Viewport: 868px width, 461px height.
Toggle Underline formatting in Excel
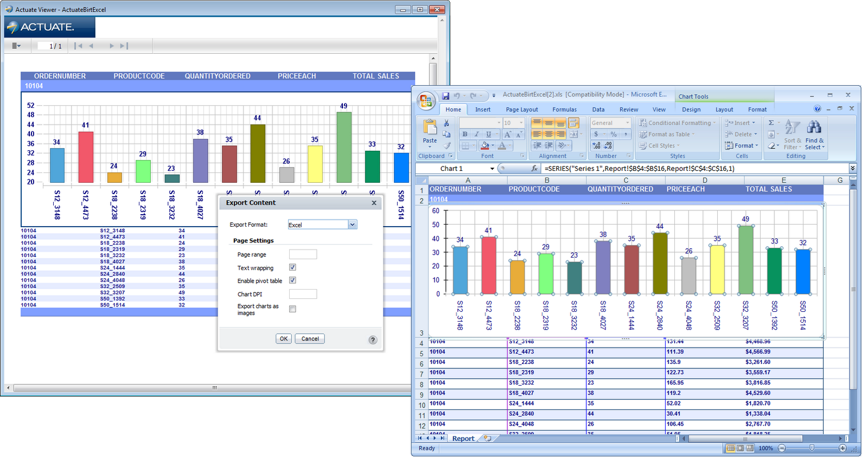coord(489,135)
